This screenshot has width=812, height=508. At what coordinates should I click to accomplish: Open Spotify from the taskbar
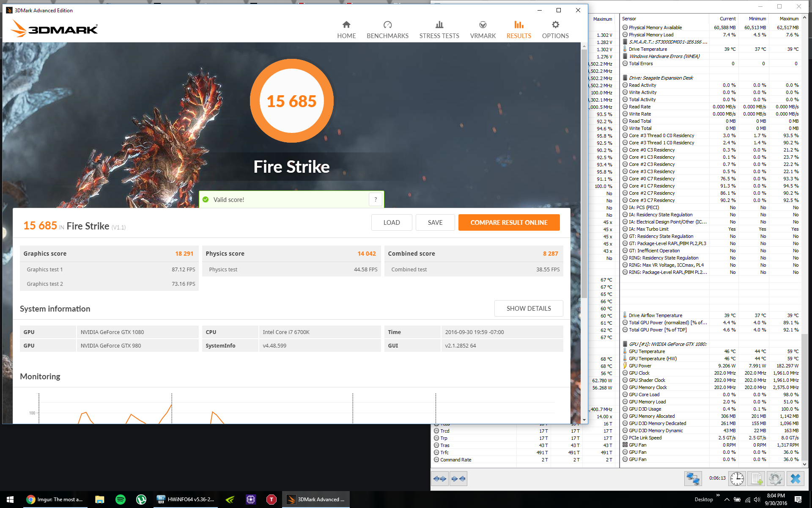click(121, 500)
